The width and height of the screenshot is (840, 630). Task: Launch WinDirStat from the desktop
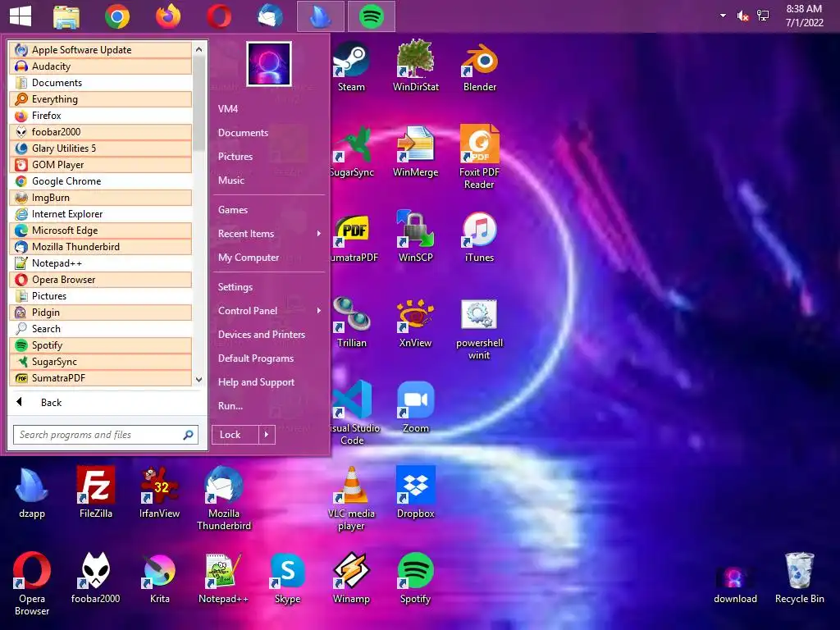pos(415,66)
